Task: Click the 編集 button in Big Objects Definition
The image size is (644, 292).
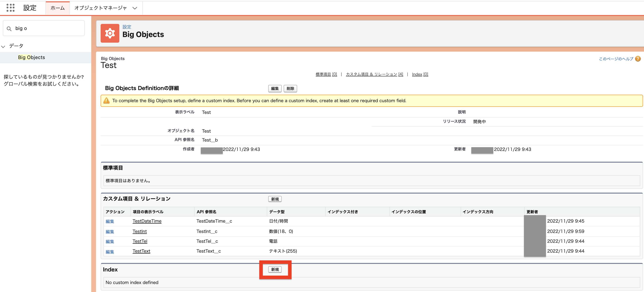Action: [x=274, y=88]
